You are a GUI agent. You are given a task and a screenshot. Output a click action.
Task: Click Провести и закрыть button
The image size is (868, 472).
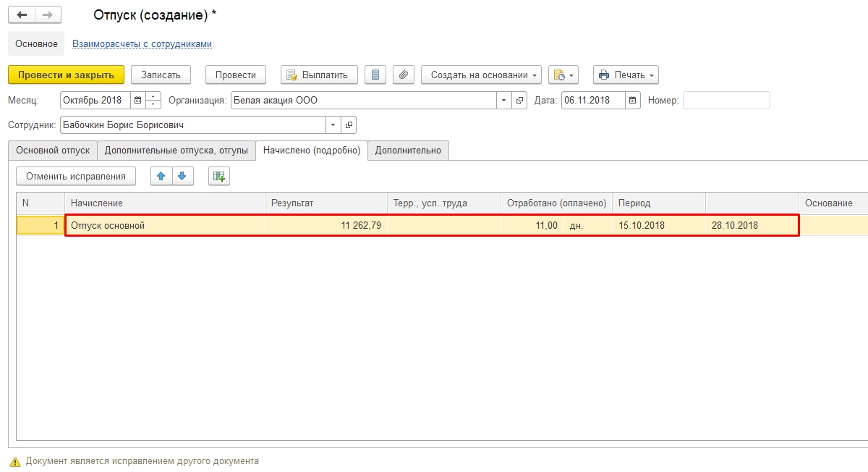click(67, 75)
